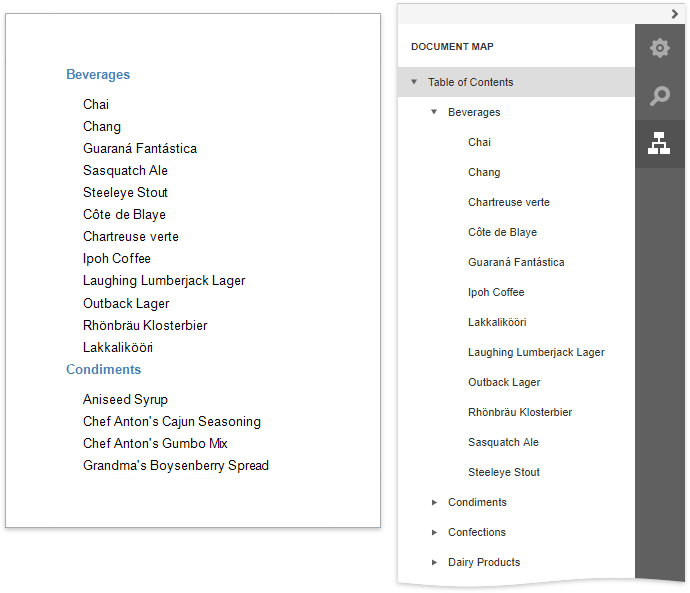Expand the Confections tree node

click(x=434, y=532)
